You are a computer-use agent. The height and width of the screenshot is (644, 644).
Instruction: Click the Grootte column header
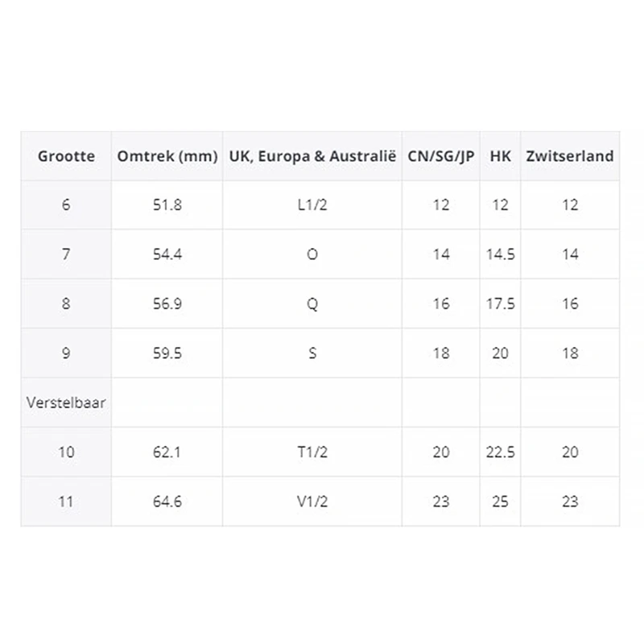coord(66,156)
